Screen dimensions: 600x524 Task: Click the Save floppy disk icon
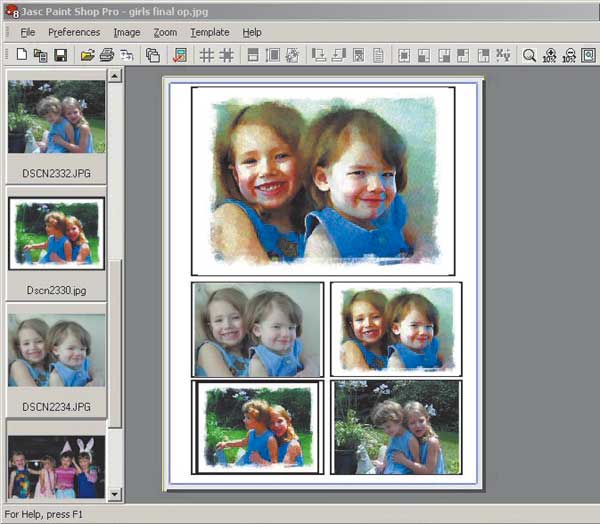click(x=60, y=56)
